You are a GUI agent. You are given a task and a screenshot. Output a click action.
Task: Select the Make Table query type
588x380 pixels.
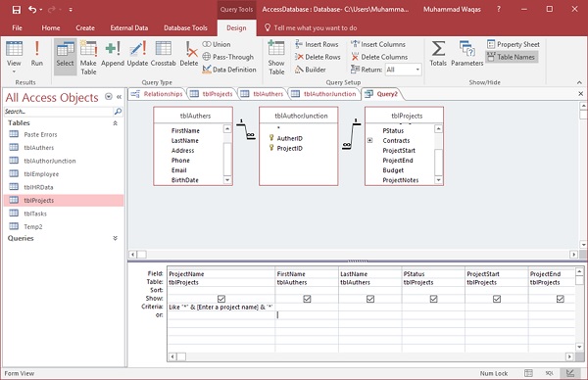click(88, 58)
